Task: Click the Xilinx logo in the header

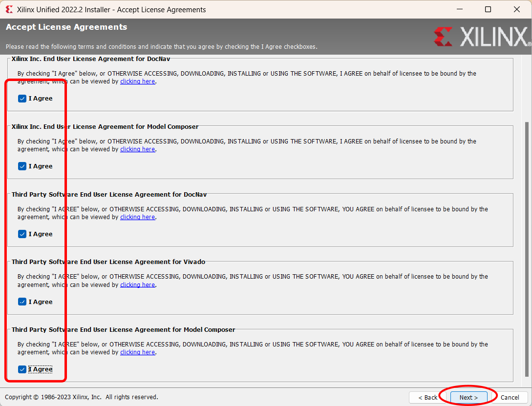Action: [481, 36]
